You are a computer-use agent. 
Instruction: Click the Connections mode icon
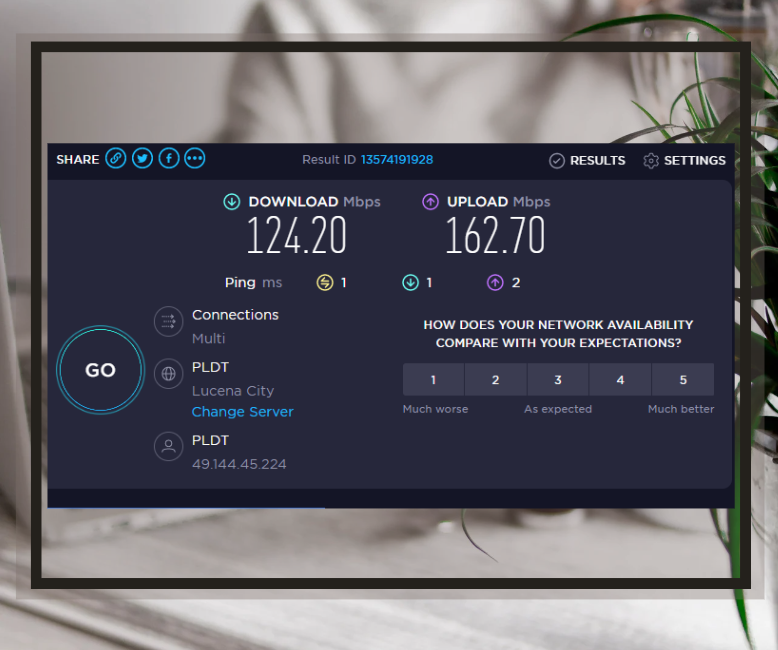(x=169, y=322)
